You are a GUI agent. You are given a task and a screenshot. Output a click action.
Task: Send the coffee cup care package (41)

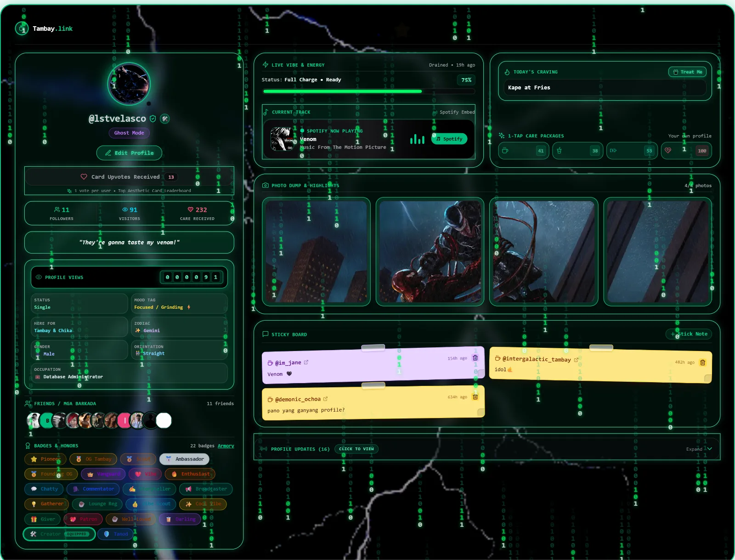(524, 151)
